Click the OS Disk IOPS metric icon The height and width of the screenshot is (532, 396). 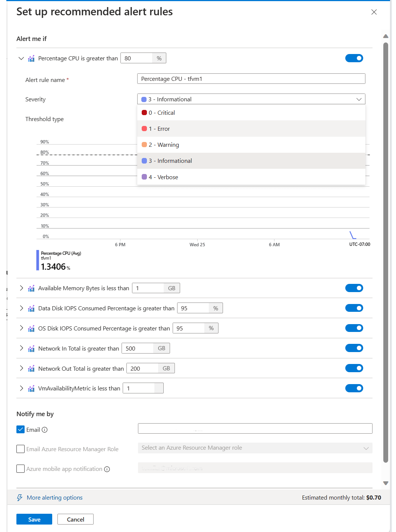pos(31,328)
